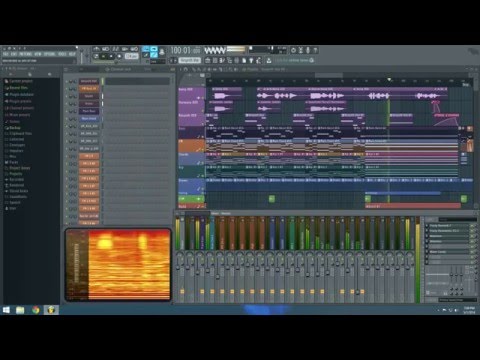
Task: Click the online news globe icon
Action: 312,60
